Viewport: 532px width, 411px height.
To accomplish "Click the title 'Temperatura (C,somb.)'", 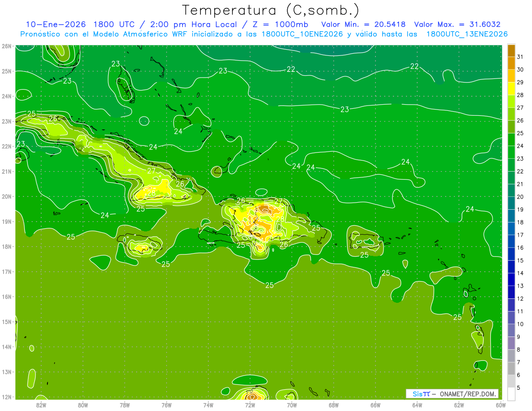I will (x=270, y=10).
